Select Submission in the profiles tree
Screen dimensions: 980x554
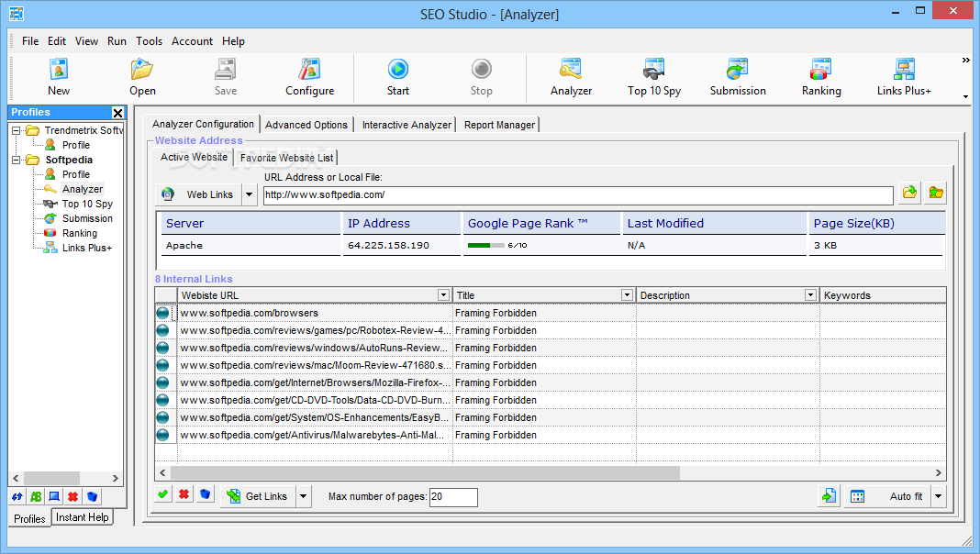click(x=87, y=218)
